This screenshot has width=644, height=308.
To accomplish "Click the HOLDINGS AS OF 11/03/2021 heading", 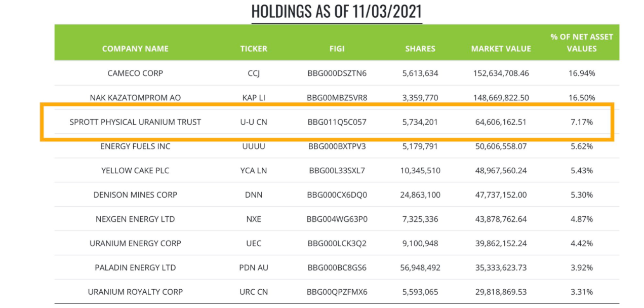I will pyautogui.click(x=337, y=11).
